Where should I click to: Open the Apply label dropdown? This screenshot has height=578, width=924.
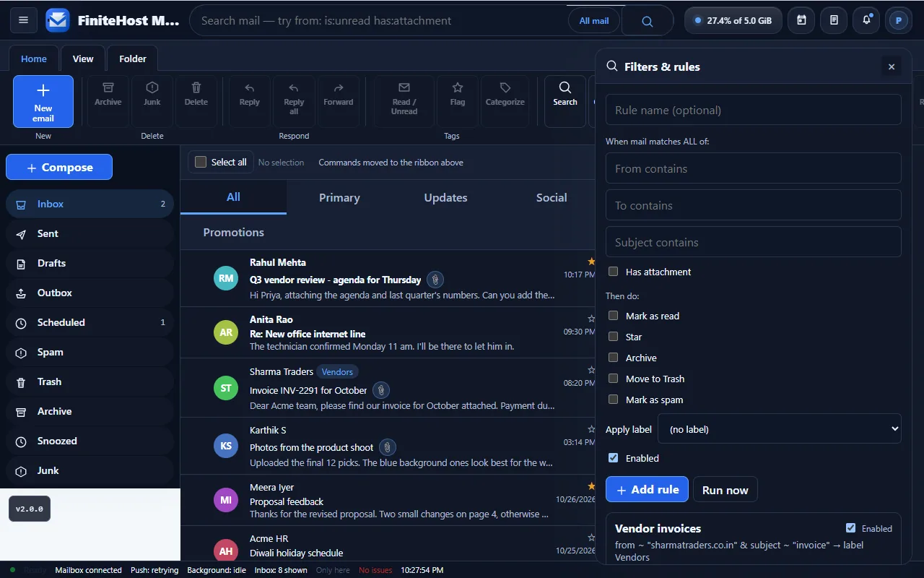(780, 428)
